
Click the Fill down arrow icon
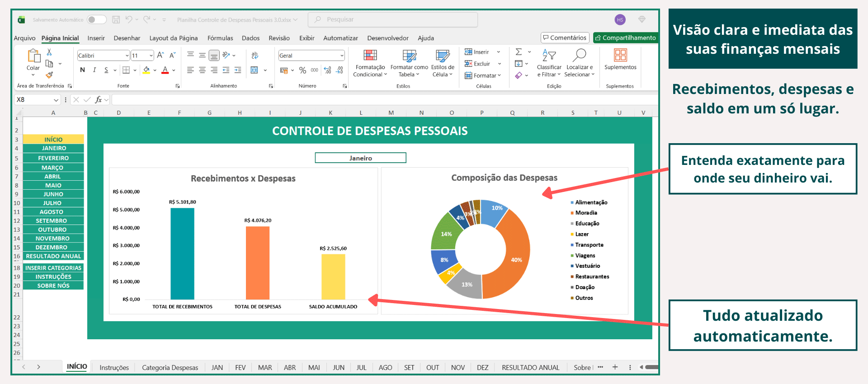(x=519, y=64)
